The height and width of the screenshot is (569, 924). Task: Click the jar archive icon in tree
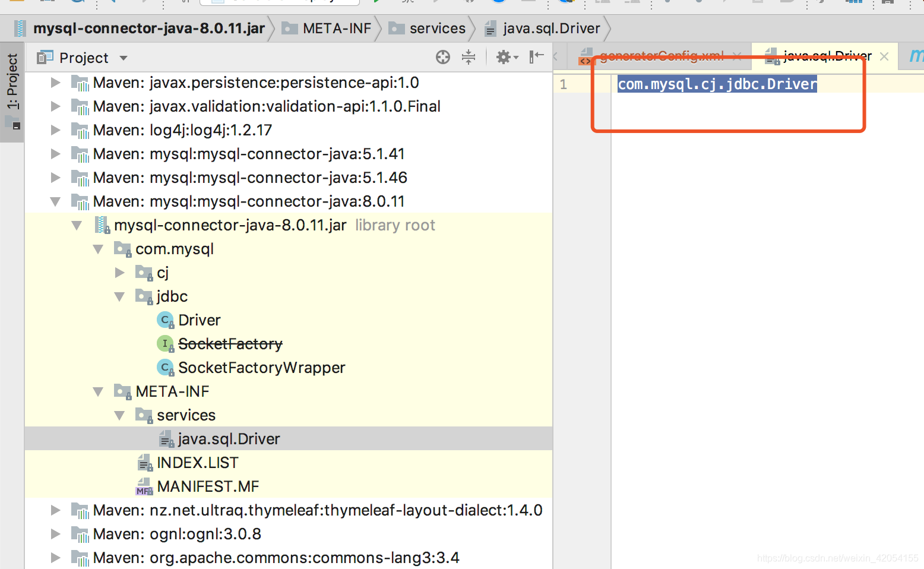pyautogui.click(x=102, y=225)
